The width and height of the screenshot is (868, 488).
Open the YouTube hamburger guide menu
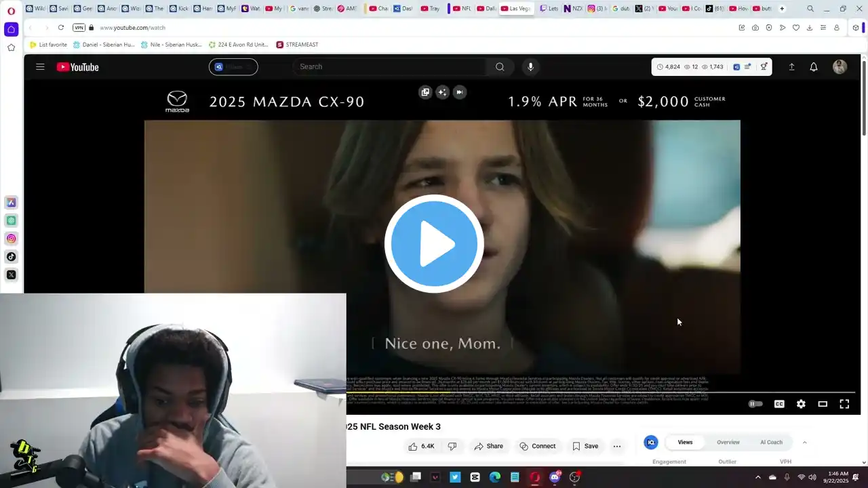click(40, 66)
